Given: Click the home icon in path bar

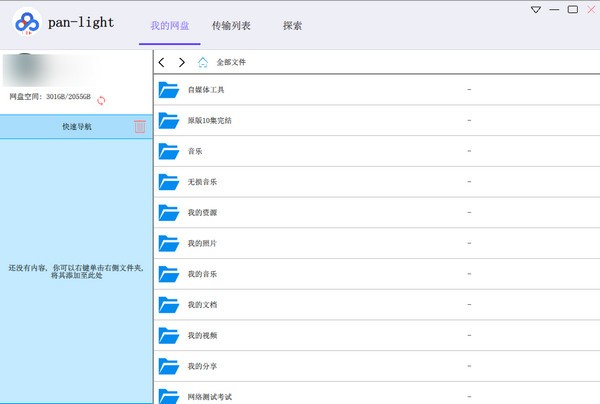Looking at the screenshot, I should click(x=203, y=62).
